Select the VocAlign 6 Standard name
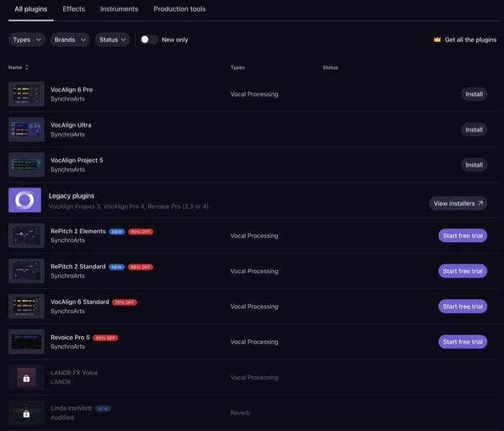The height and width of the screenshot is (431, 504). 80,302
